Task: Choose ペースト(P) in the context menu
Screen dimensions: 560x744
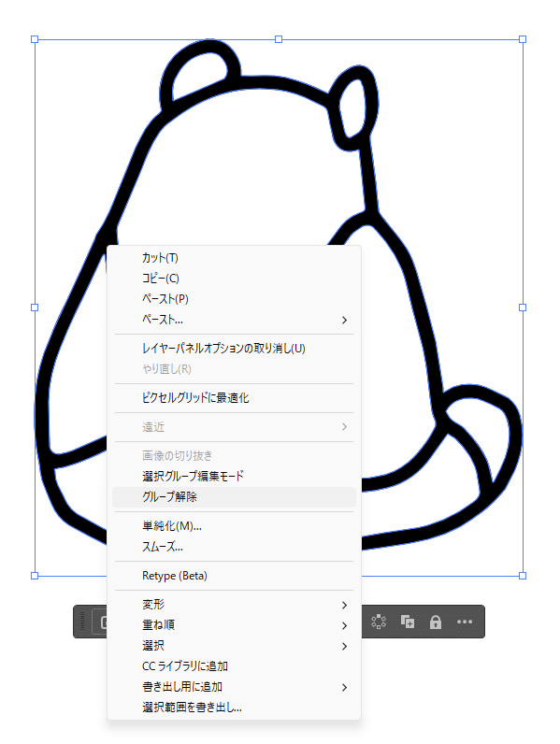Action: click(234, 299)
